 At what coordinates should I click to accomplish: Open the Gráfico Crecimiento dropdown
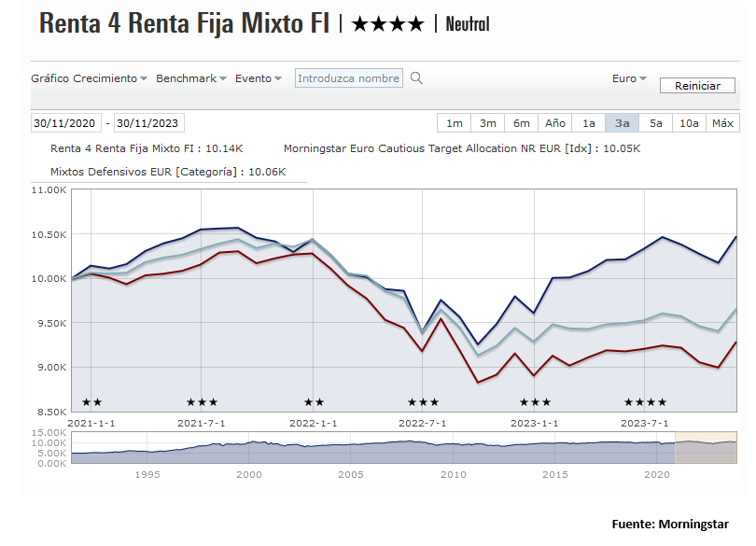[x=89, y=78]
